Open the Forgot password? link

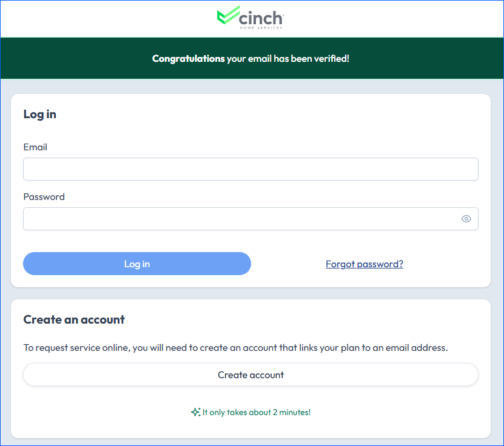(x=365, y=264)
